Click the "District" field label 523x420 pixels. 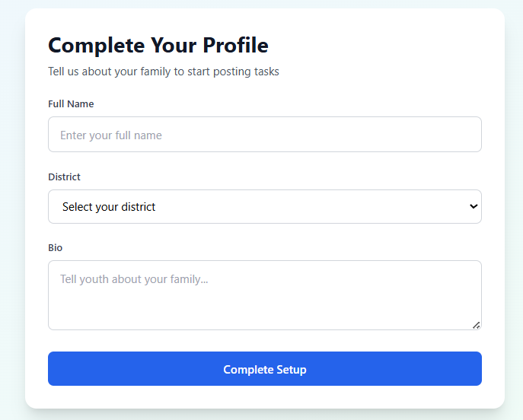[x=64, y=177]
